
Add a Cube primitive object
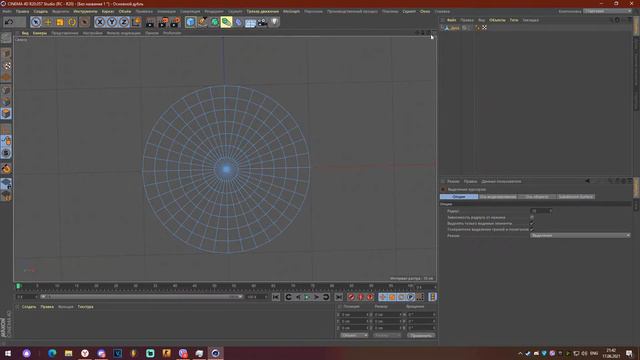coord(190,22)
